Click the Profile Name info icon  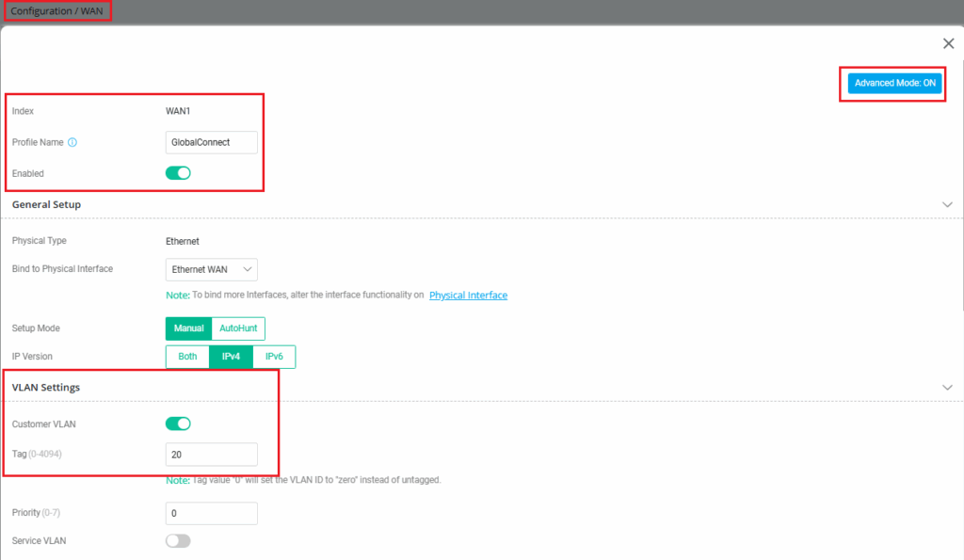point(72,143)
